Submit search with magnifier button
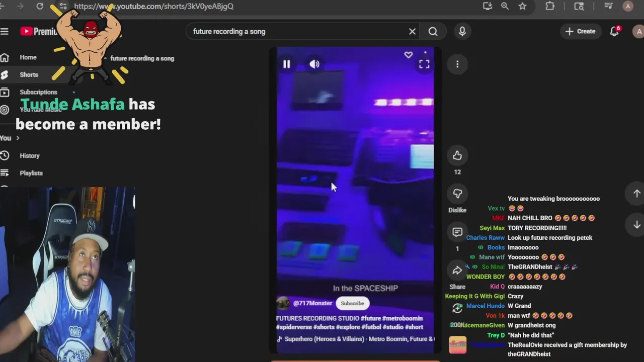The width and height of the screenshot is (644, 362). pos(433,31)
